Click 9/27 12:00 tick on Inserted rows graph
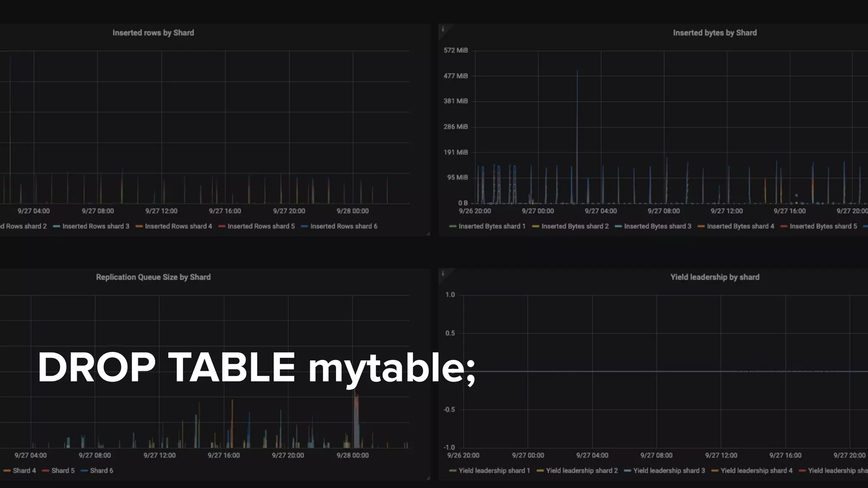 tap(161, 211)
